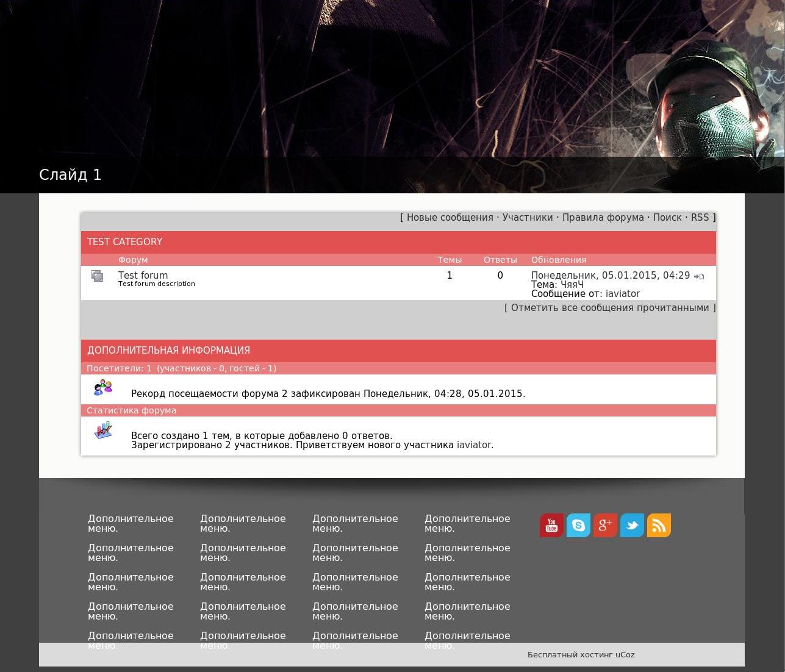Open the Google Plus icon

pyautogui.click(x=605, y=525)
